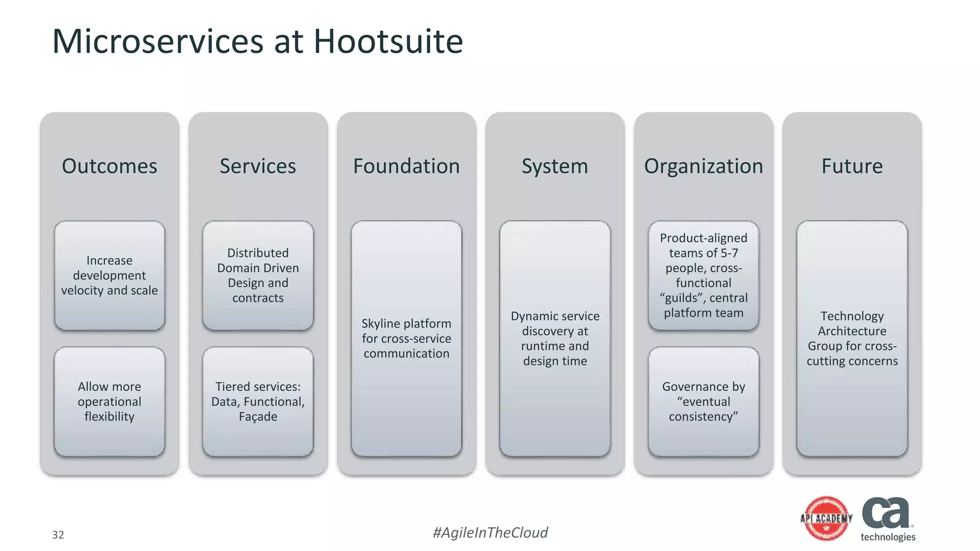Select 'Distributed Domain Driven Design and contracts' box
Viewport: 980px width, 551px height.
click(x=258, y=275)
